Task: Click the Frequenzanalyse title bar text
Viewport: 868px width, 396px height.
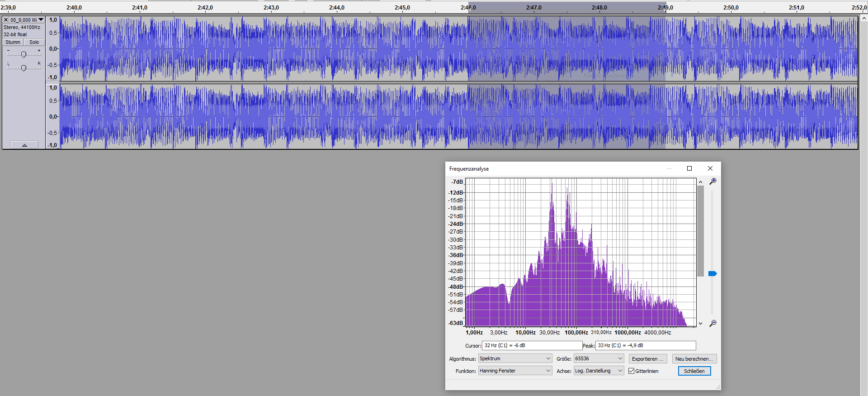Action: [x=469, y=169]
